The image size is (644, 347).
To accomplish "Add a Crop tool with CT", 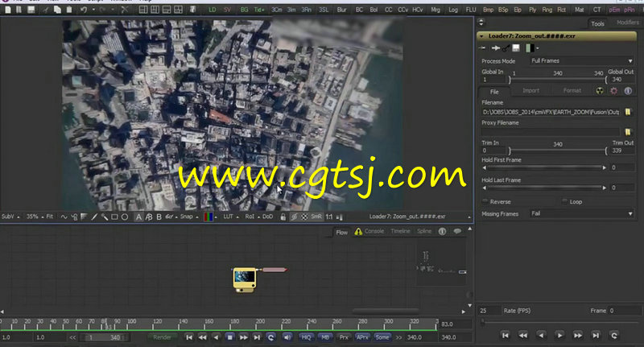I will coord(597,10).
